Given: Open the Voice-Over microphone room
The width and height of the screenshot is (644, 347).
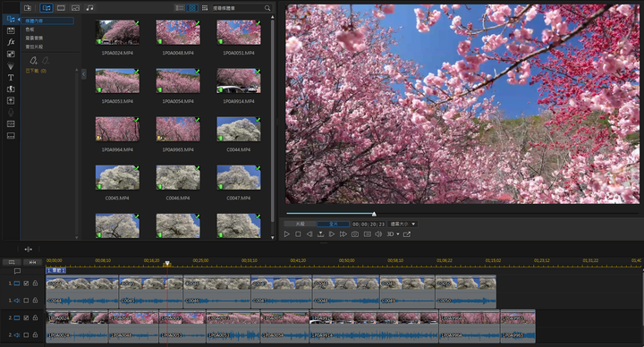Looking at the screenshot, I should [x=11, y=112].
